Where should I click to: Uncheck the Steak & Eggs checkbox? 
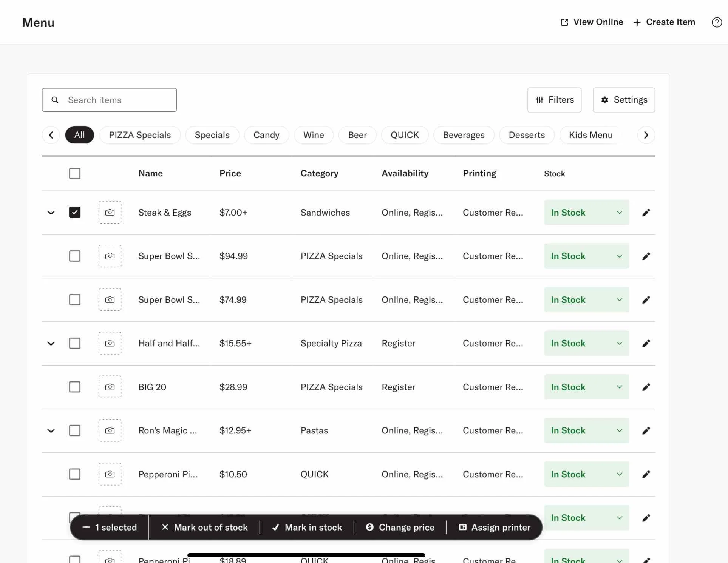(x=75, y=213)
